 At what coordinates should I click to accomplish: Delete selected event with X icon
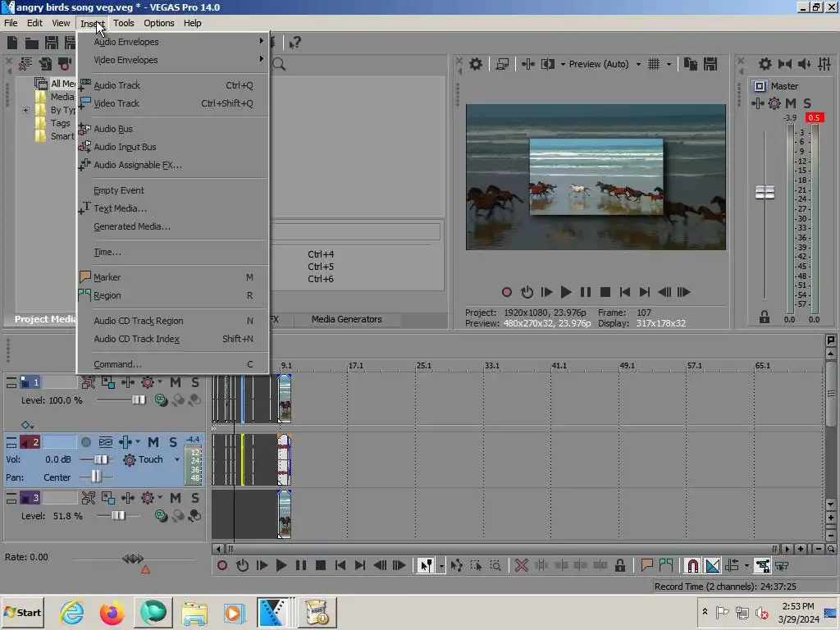point(521,566)
